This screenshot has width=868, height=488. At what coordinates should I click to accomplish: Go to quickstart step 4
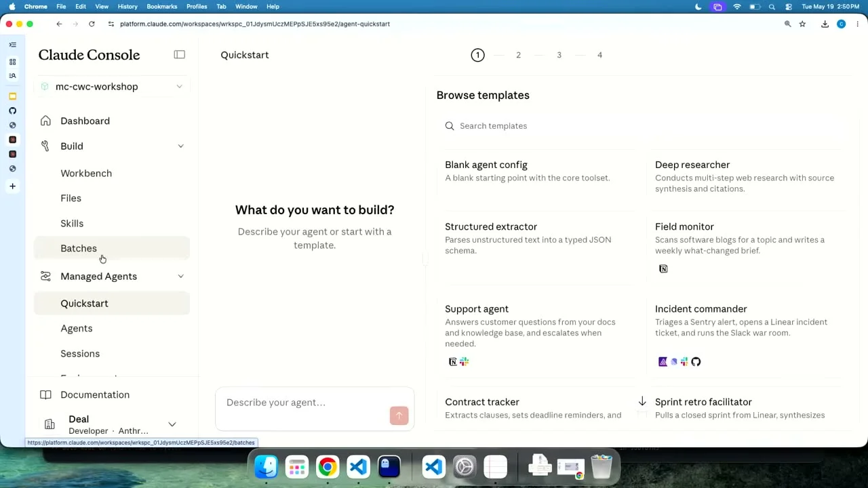coord(599,55)
